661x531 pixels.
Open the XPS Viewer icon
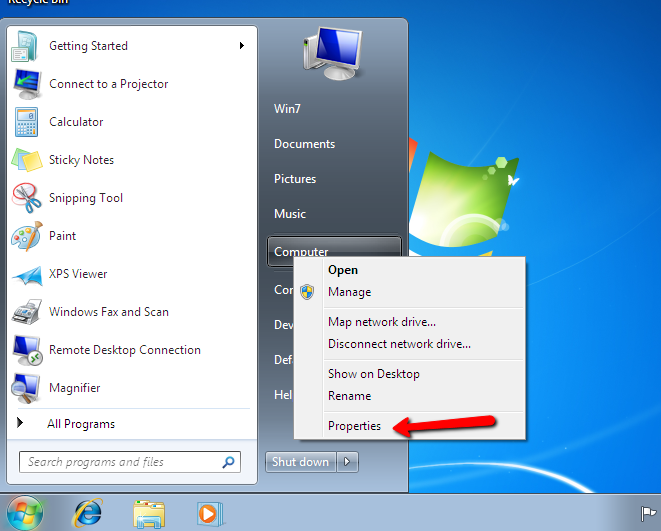27,275
